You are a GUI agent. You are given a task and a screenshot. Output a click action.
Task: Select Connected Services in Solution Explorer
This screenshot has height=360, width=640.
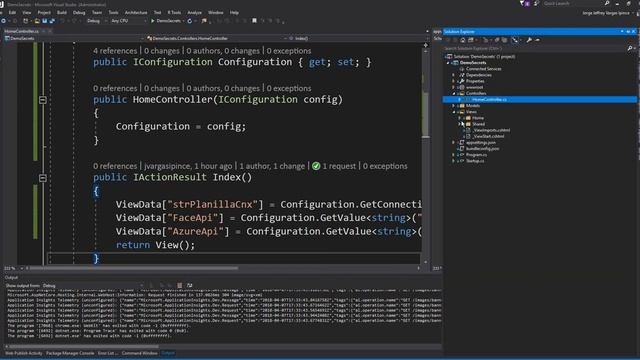click(x=483, y=69)
